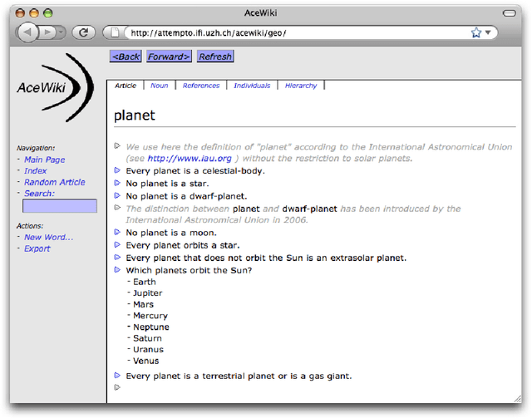This screenshot has width=532, height=418.
Task: Click the toolbar pill button in title bar
Action: 509,13
